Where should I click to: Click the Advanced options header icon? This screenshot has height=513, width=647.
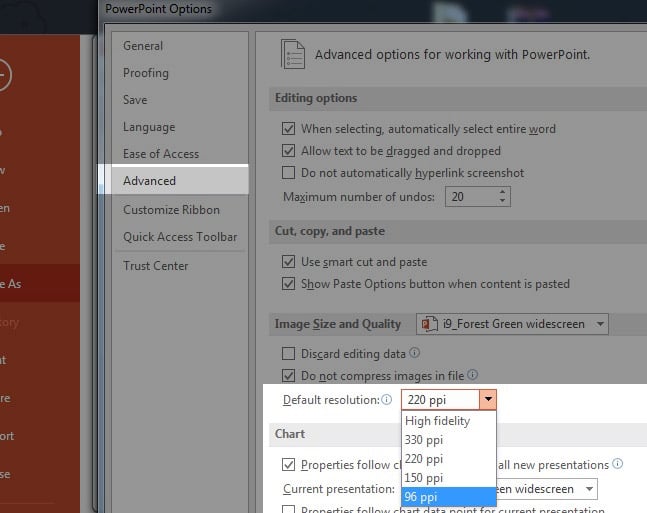292,54
